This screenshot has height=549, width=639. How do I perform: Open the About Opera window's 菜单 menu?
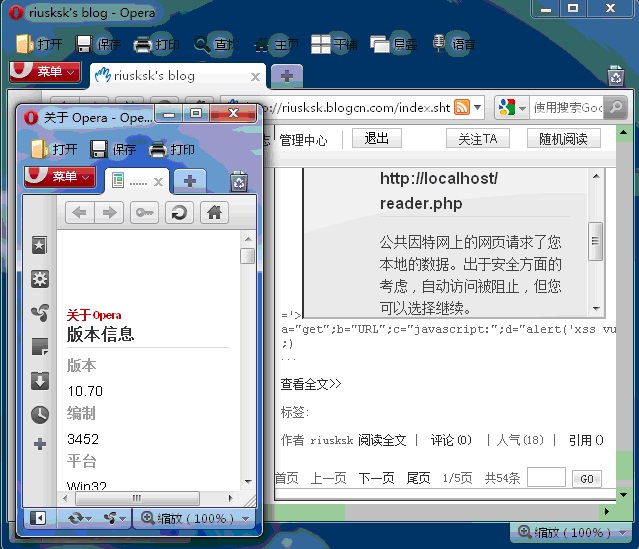point(60,176)
